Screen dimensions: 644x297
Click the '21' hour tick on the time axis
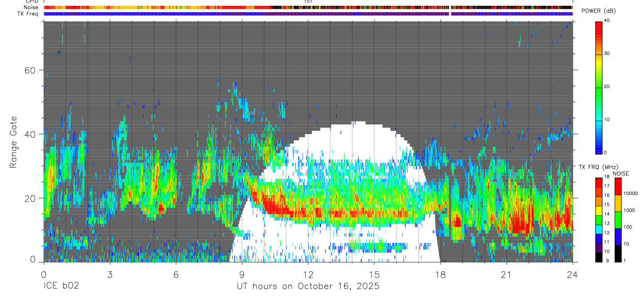[507, 274]
